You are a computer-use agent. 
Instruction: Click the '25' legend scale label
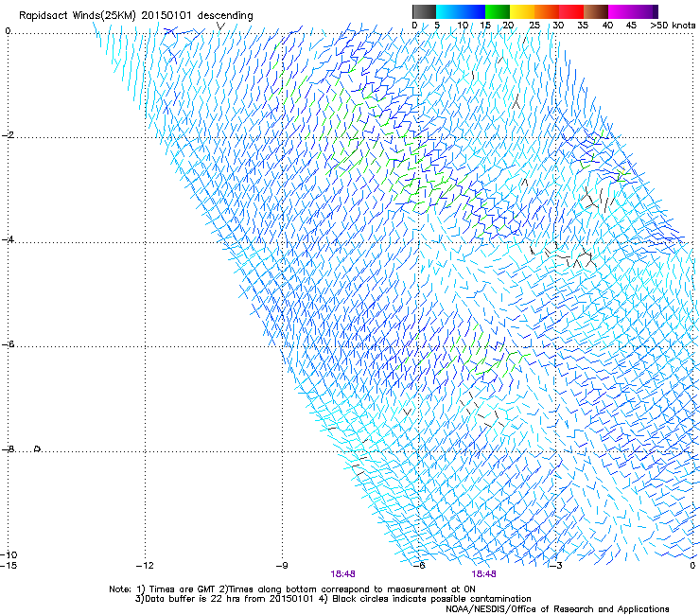(x=534, y=26)
